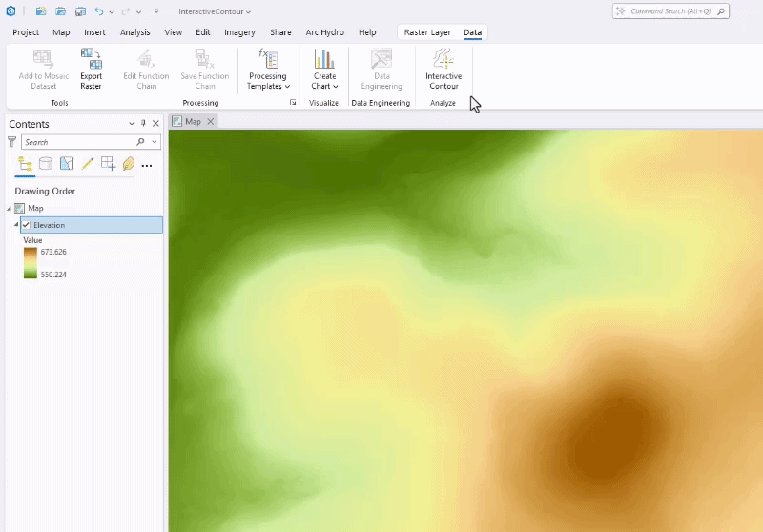
Task: Click the ArcGIS Pro application logo icon
Action: 10,11
